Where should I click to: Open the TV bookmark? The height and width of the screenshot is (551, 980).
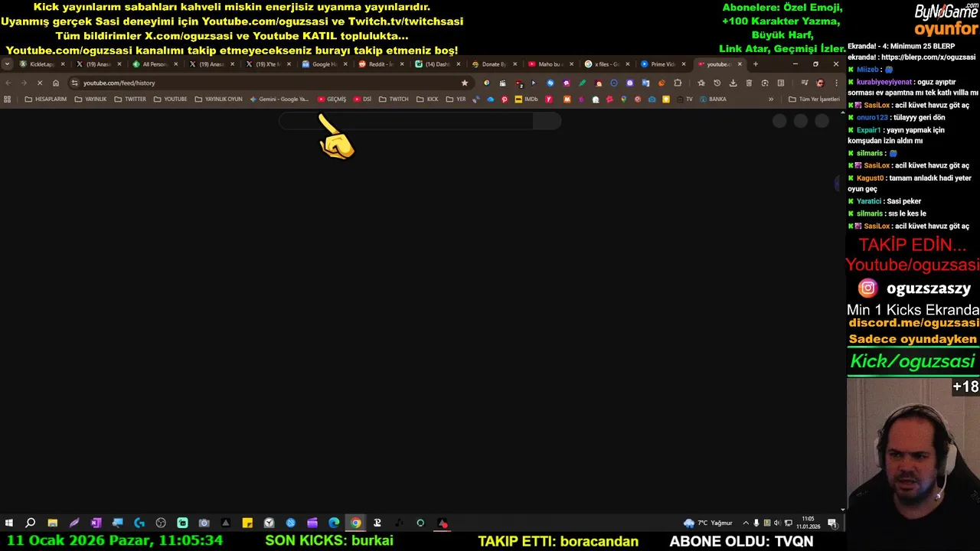684,99
